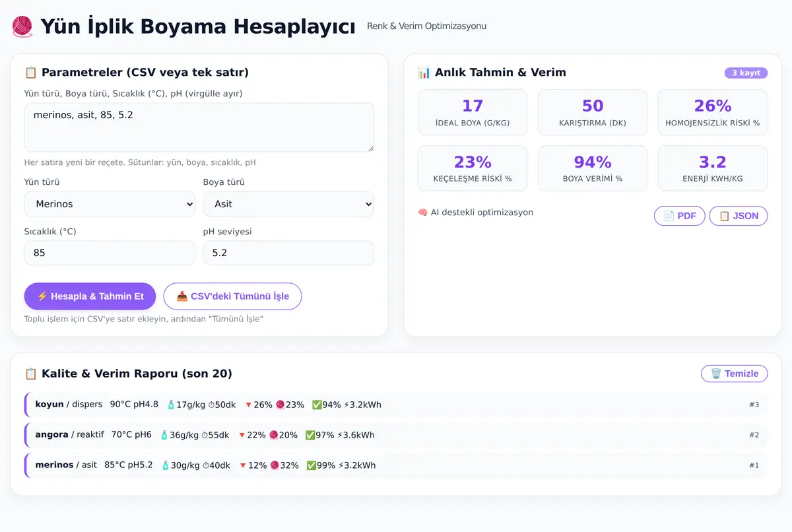
Task: Click the '#2' record number
Action: [754, 435]
